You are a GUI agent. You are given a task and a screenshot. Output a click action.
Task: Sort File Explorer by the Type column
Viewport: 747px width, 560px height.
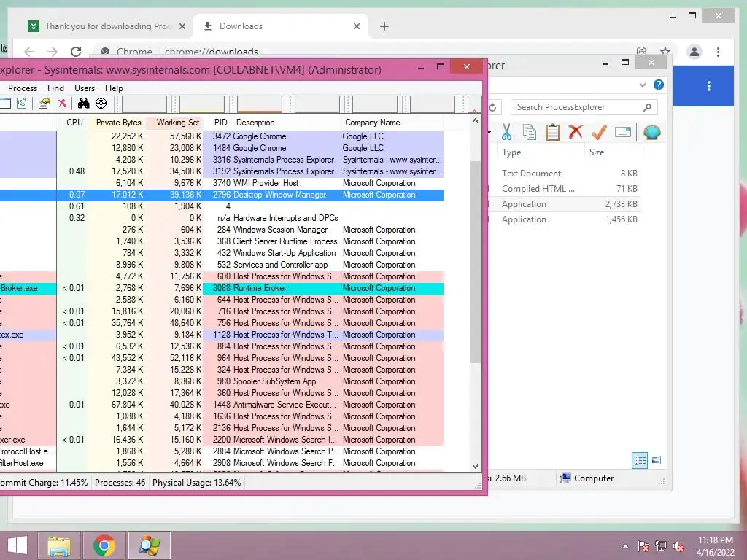pyautogui.click(x=541, y=152)
